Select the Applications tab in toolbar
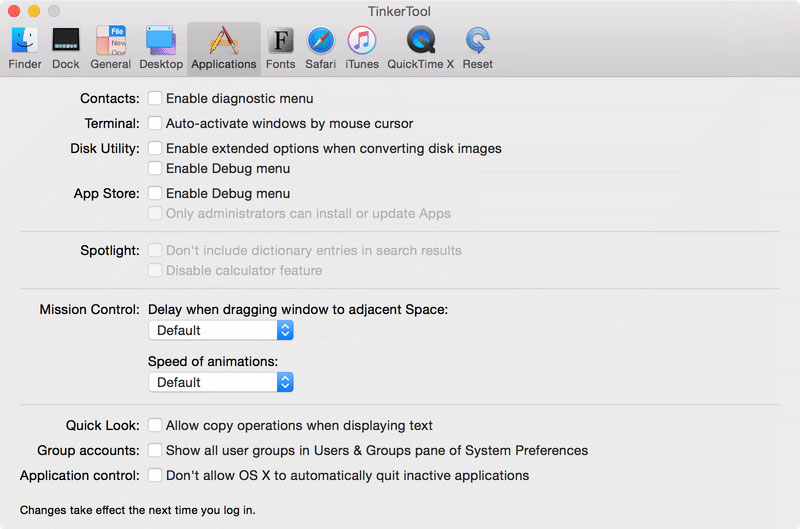Image resolution: width=800 pixels, height=529 pixels. coord(223,47)
